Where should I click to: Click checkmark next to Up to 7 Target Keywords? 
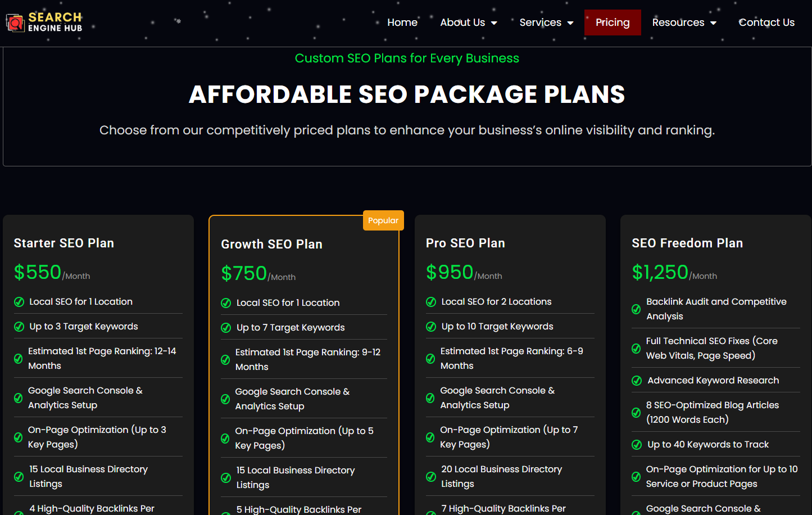(x=225, y=327)
